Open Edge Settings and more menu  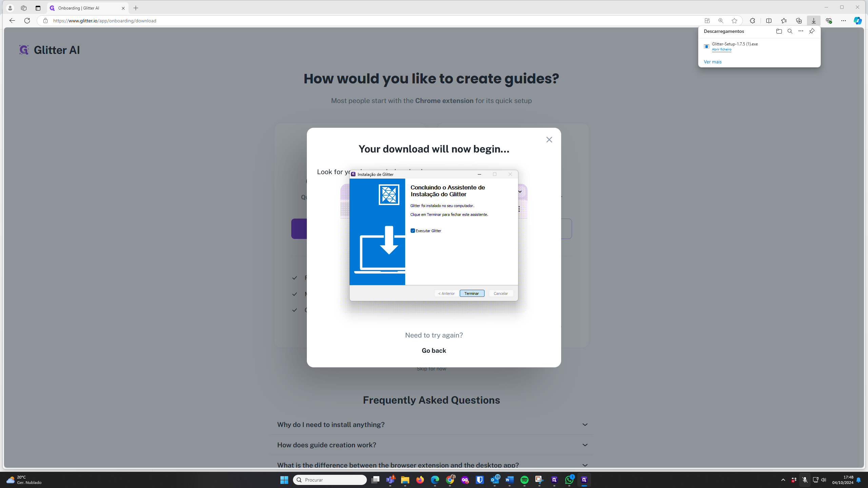pos(844,21)
